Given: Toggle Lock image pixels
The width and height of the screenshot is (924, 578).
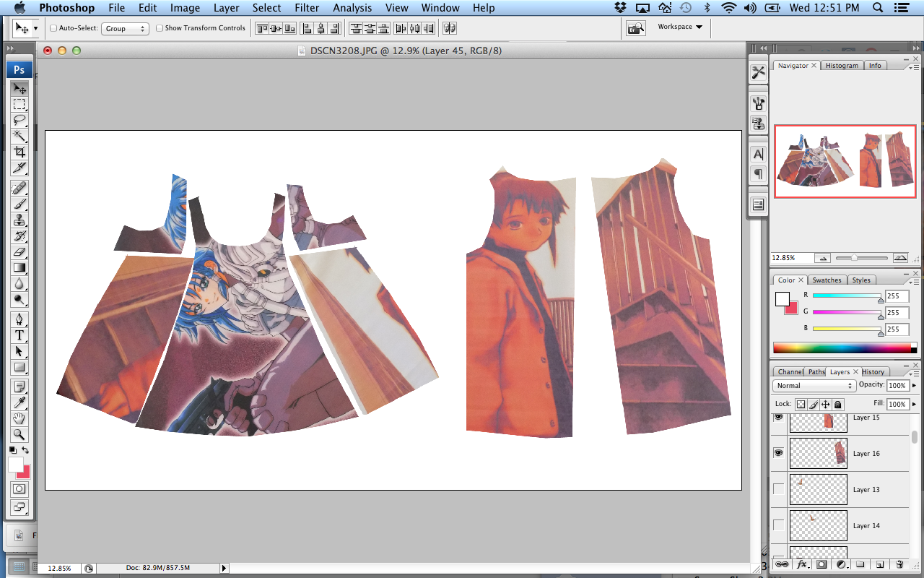Looking at the screenshot, I should click(x=814, y=405).
